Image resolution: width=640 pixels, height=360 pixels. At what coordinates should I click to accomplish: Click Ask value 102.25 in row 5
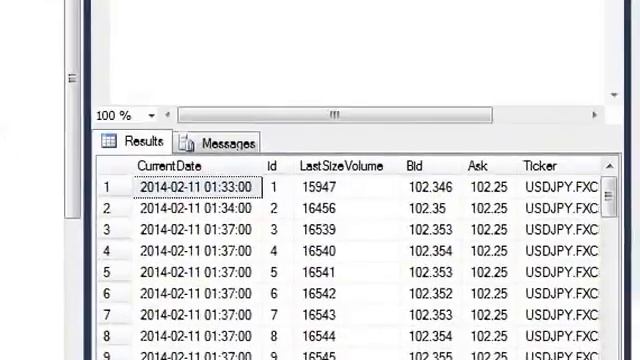click(x=489, y=272)
